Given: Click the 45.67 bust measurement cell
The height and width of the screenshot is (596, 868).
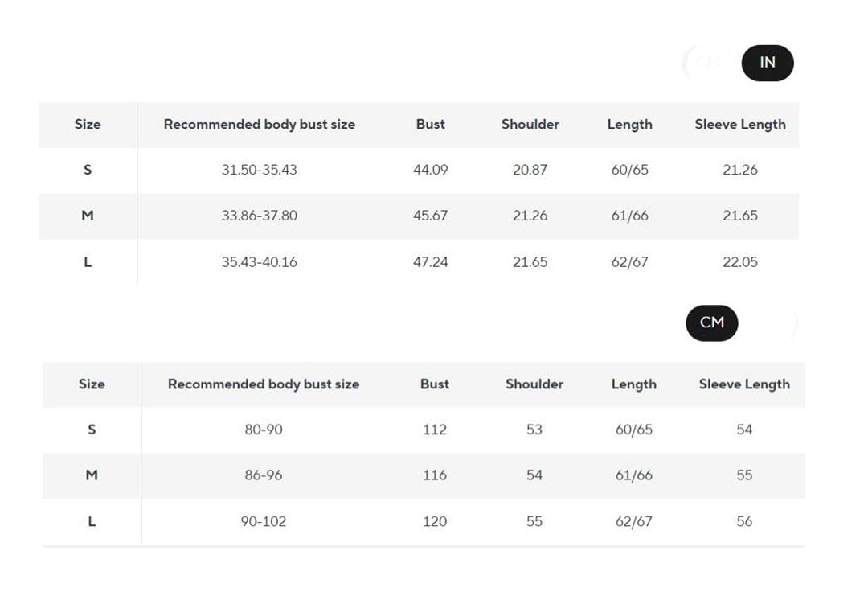Looking at the screenshot, I should coord(430,216).
